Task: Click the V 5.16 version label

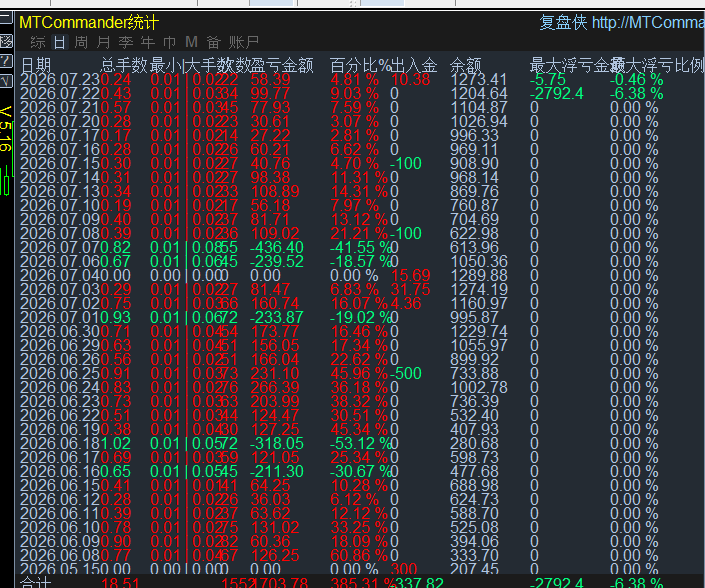Action: point(6,129)
